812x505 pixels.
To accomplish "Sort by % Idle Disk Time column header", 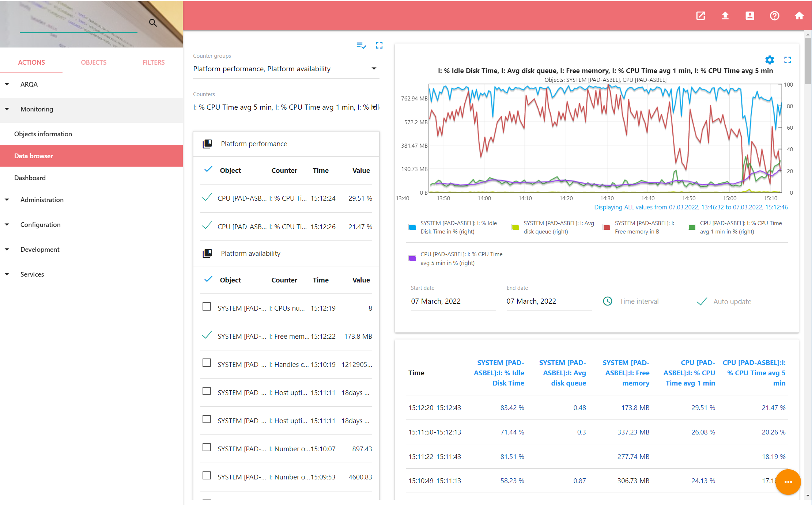I will click(x=499, y=373).
